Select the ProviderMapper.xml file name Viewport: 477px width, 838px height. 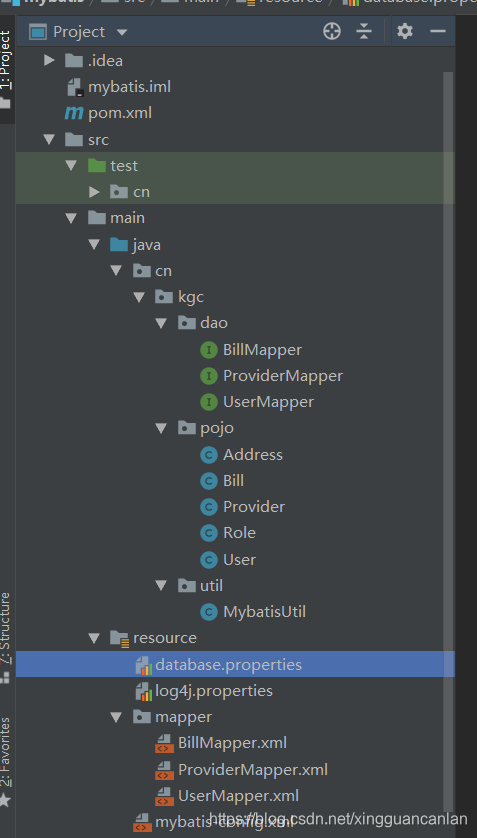(x=253, y=770)
